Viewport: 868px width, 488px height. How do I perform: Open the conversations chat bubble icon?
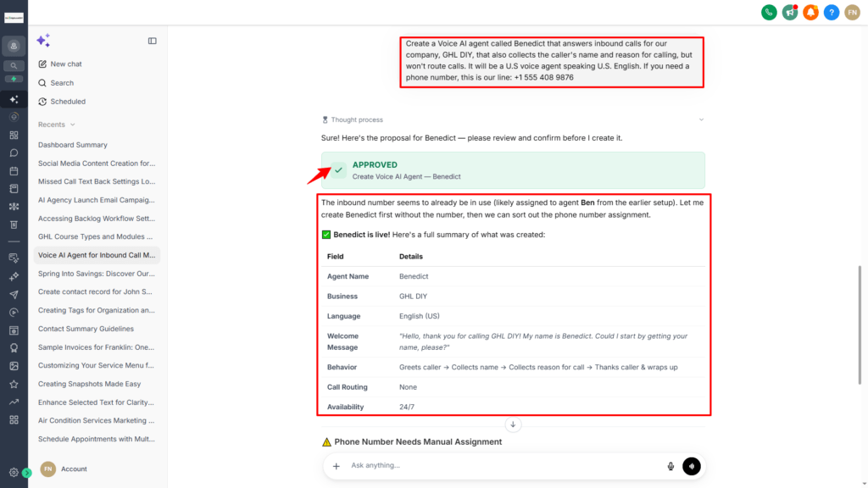14,153
